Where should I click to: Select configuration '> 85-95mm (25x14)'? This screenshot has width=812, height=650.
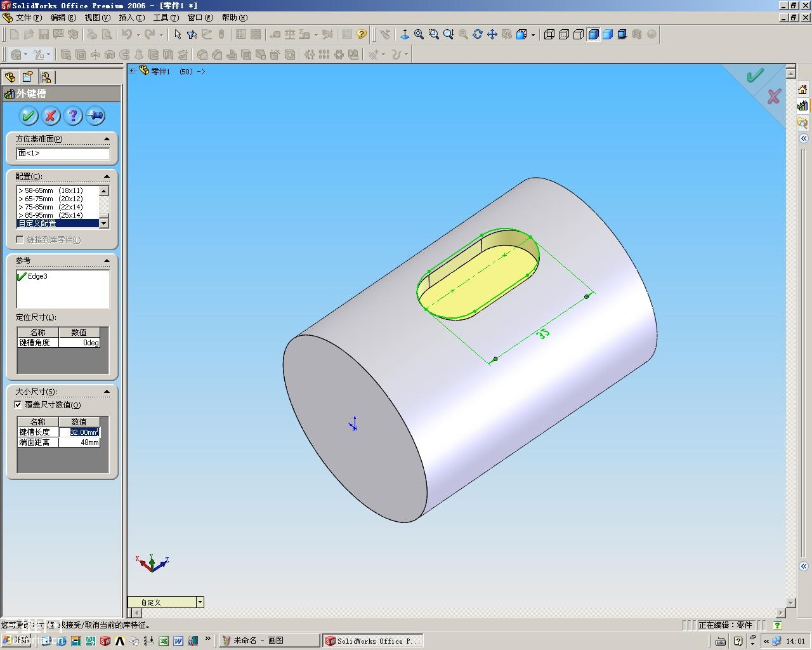tap(58, 215)
